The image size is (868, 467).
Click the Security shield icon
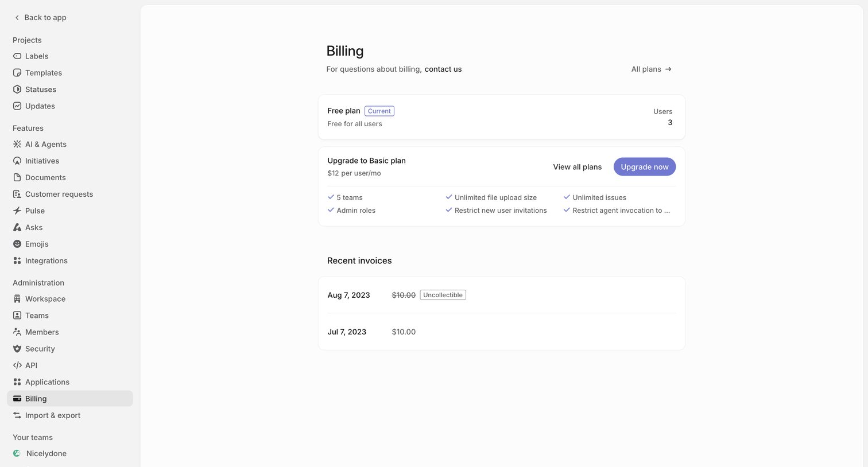pyautogui.click(x=17, y=349)
